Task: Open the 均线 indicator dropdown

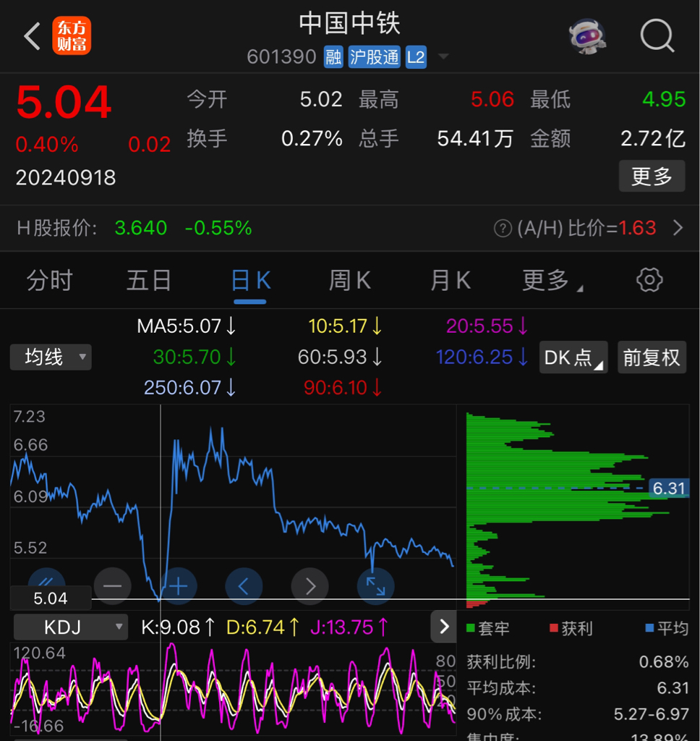Action: point(51,357)
